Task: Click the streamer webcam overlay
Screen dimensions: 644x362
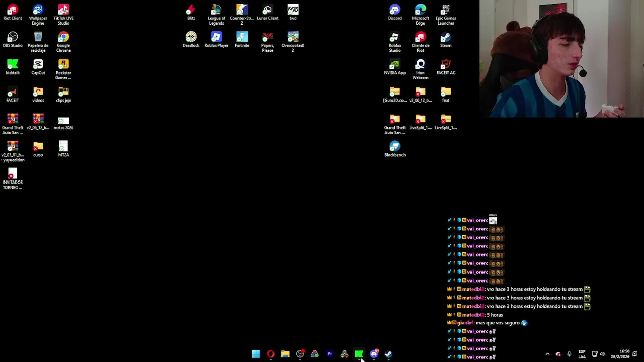Action: (561, 59)
